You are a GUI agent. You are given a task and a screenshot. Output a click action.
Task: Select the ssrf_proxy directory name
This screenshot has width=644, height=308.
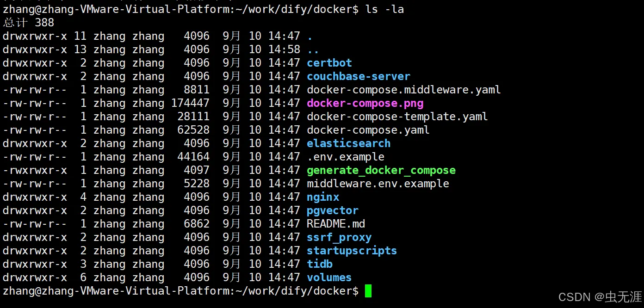click(339, 237)
